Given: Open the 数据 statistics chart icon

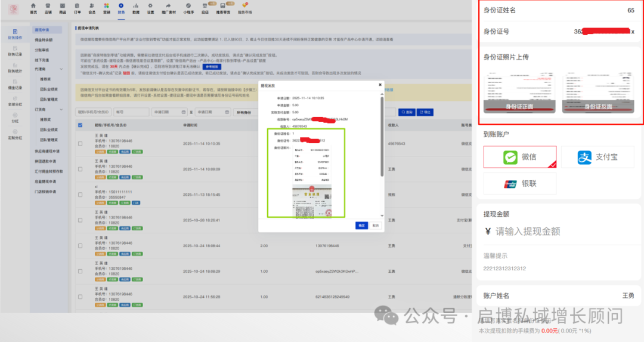Looking at the screenshot, I should coord(136,8).
